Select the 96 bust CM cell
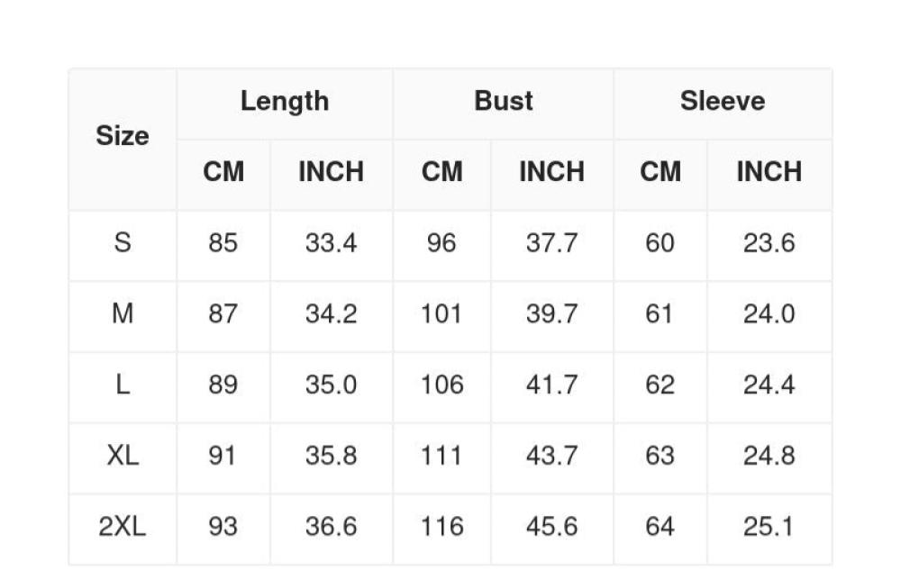 pos(441,246)
